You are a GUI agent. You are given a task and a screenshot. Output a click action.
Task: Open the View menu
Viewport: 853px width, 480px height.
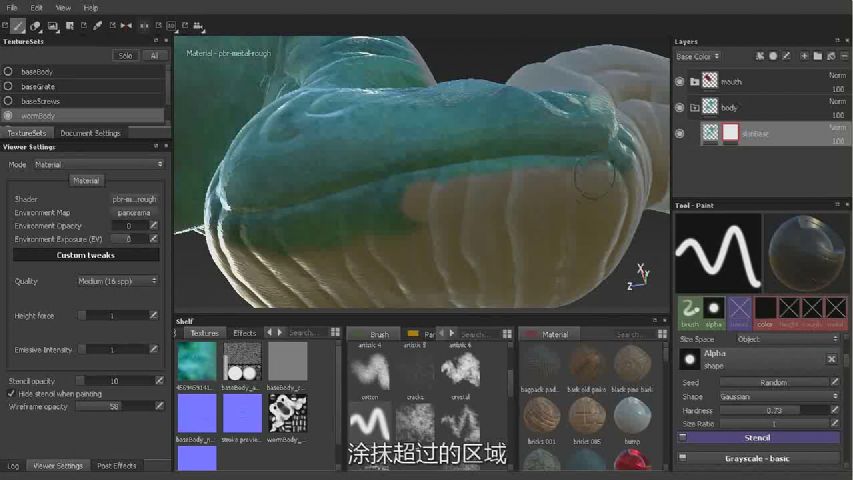pyautogui.click(x=63, y=8)
